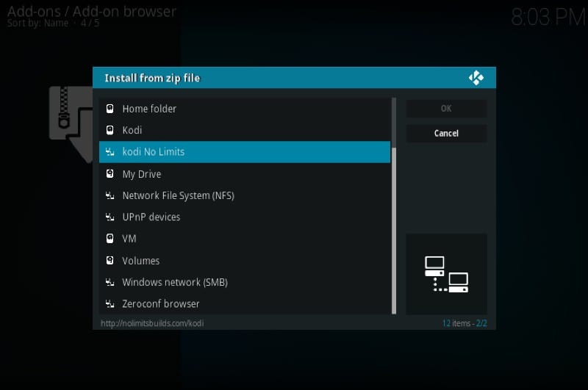Open the UPnP devices entry
588x390 pixels.
click(245, 217)
